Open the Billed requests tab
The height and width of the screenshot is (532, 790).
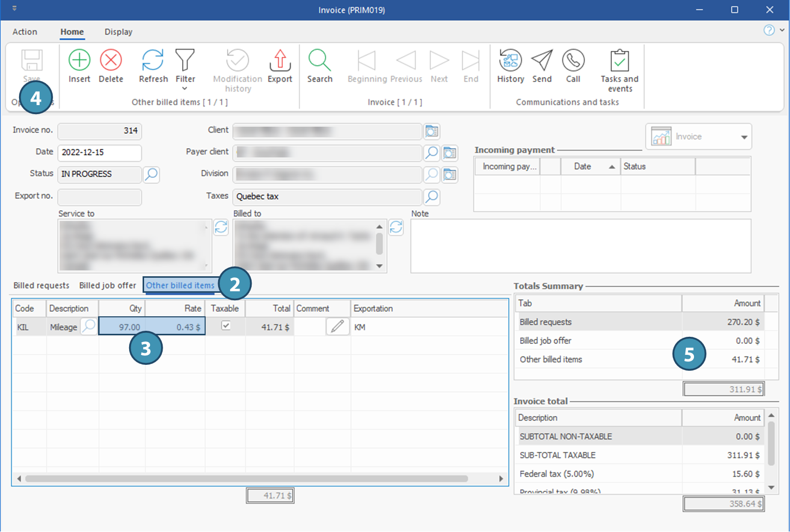pos(41,286)
